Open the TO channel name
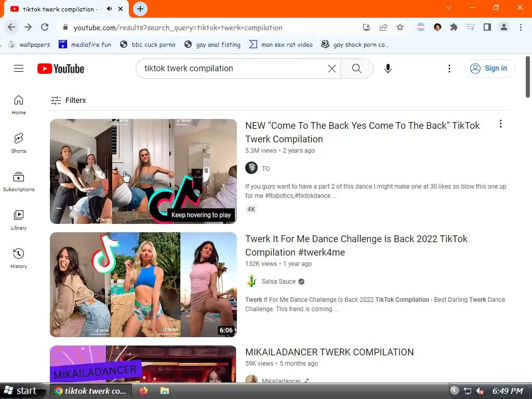This screenshot has width=532, height=399. click(265, 169)
